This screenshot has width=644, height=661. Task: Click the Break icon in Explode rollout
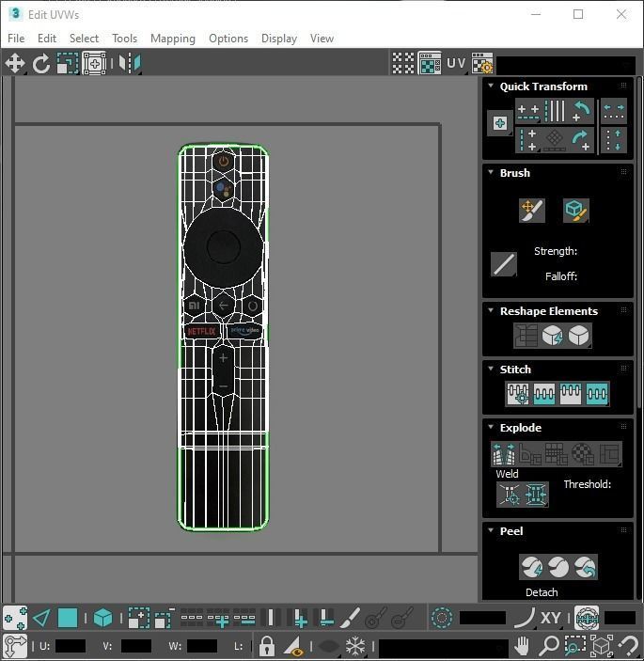tap(504, 454)
